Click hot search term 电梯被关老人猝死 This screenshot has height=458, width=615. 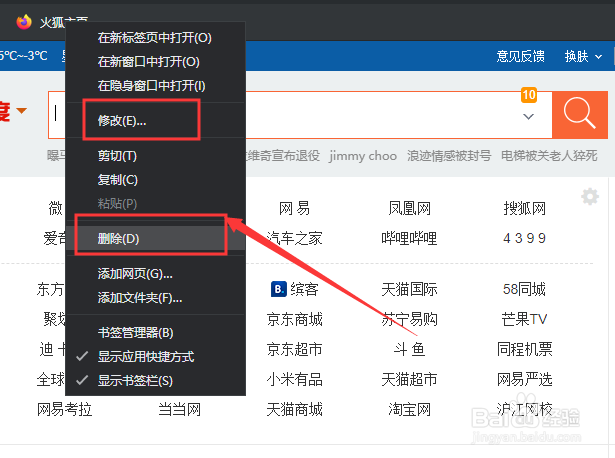[x=549, y=156]
